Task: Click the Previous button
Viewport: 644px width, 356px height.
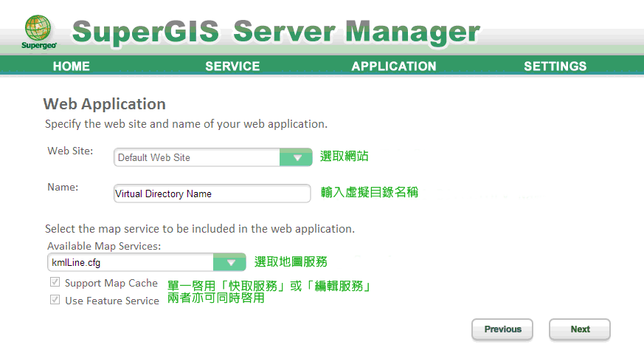Action: click(502, 329)
